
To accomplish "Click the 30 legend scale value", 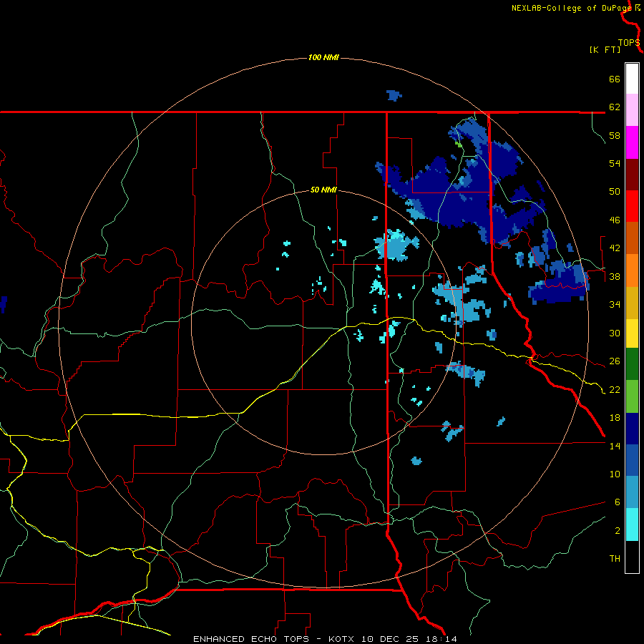I will coord(615,333).
